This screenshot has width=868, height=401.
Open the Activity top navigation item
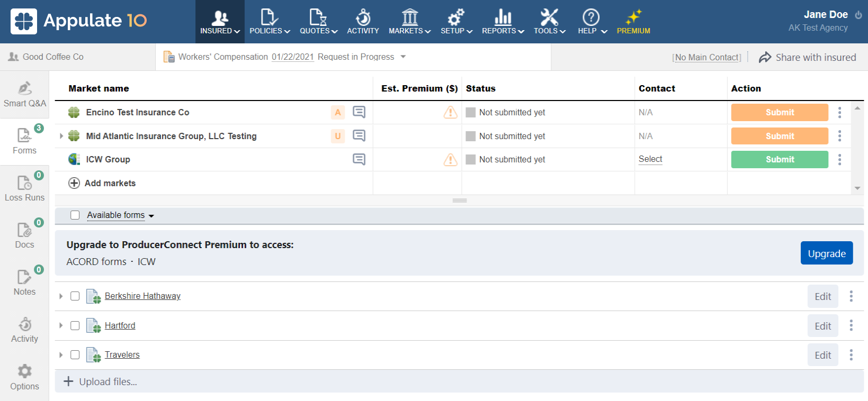[363, 22]
